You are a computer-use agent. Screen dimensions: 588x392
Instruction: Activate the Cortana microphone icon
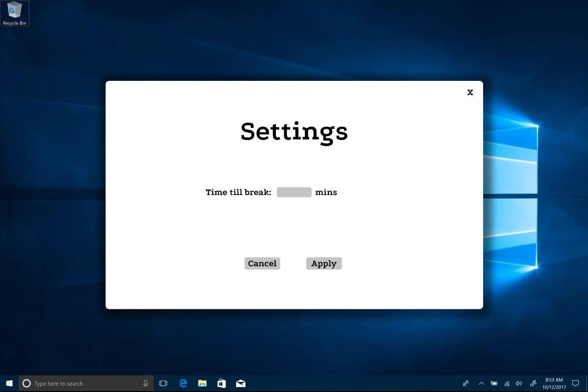coord(146,384)
